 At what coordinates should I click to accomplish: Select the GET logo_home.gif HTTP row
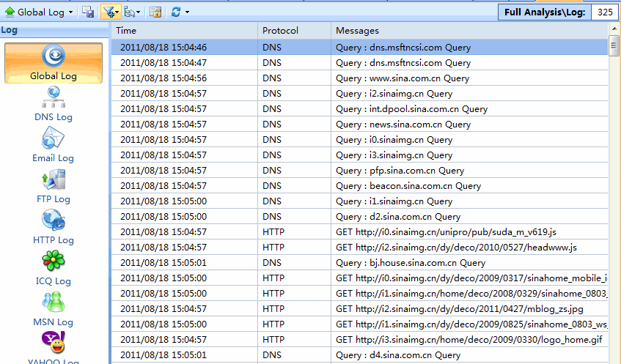tap(359, 340)
